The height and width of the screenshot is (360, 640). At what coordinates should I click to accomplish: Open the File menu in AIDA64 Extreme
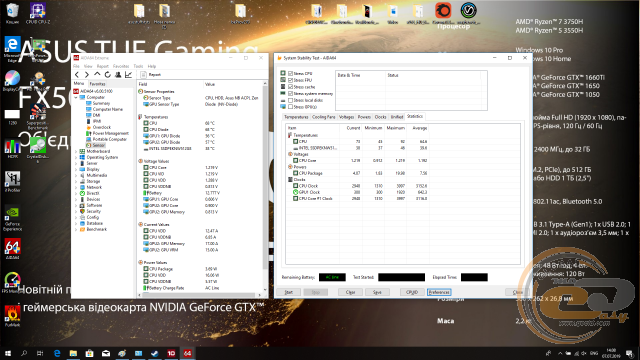click(x=76, y=66)
